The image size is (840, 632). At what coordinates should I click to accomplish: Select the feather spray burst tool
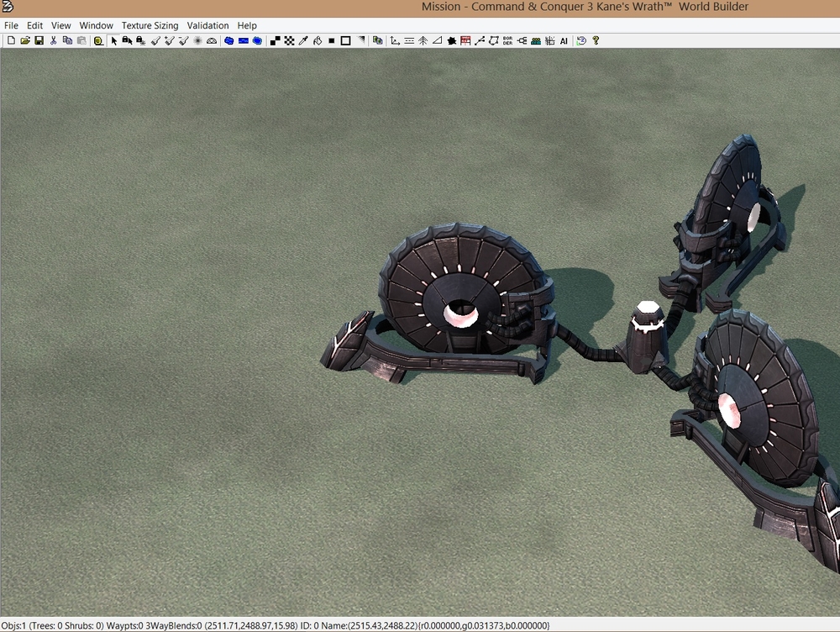click(x=197, y=40)
